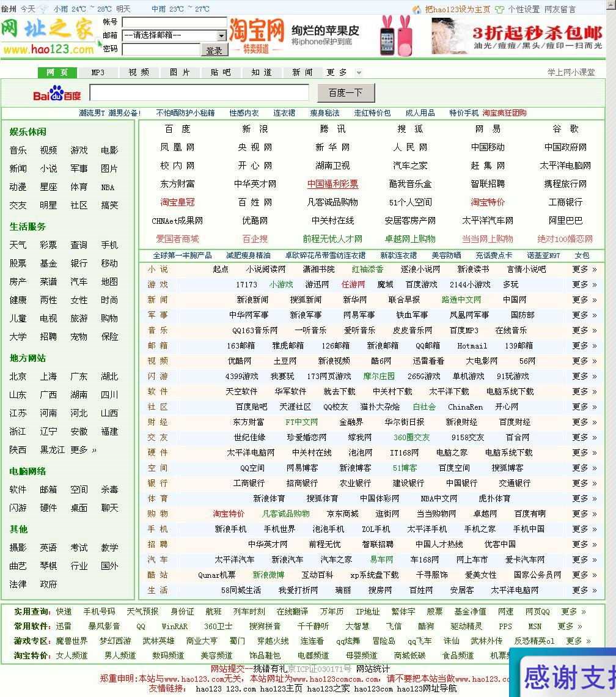Select the 图片 search tab

[180, 73]
